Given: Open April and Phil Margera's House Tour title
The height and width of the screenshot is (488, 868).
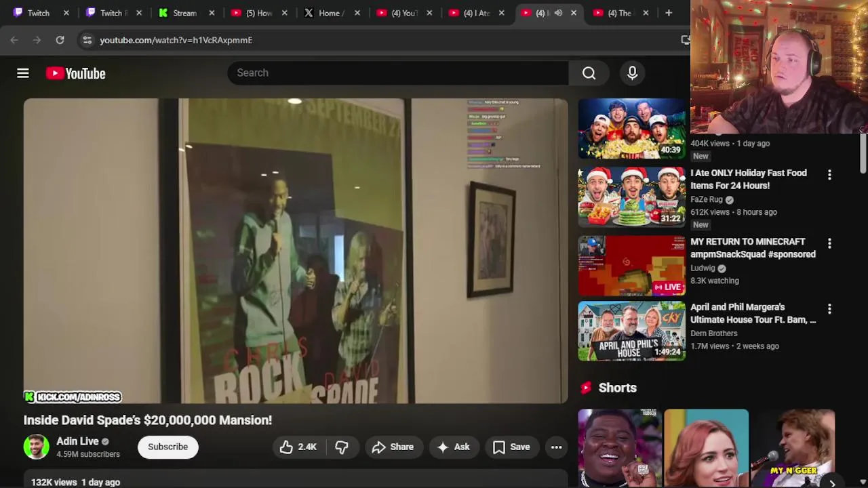Looking at the screenshot, I should point(753,313).
